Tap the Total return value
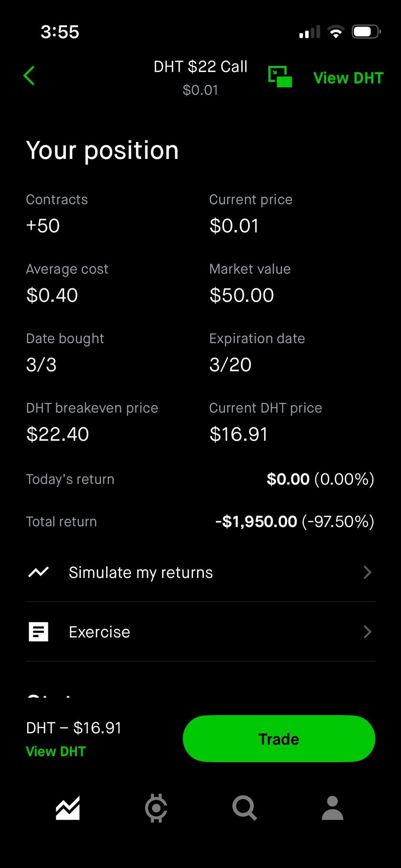Viewport: 401px width, 868px height. pyautogui.click(x=295, y=521)
